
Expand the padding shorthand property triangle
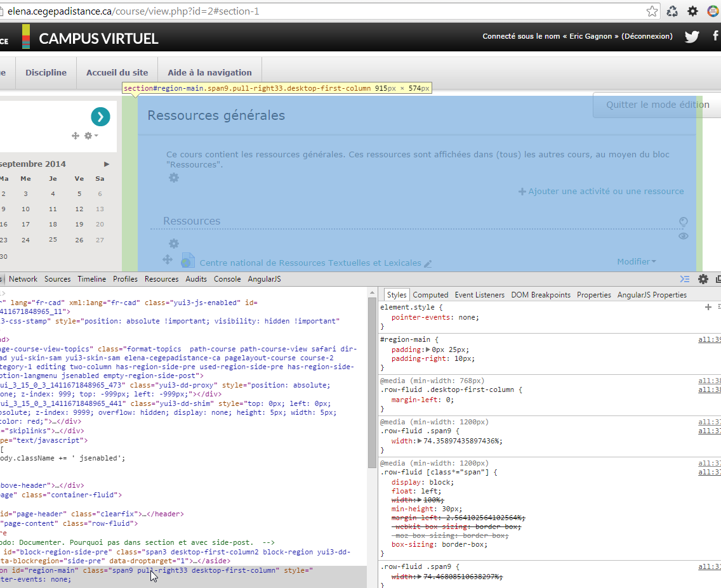coord(427,350)
